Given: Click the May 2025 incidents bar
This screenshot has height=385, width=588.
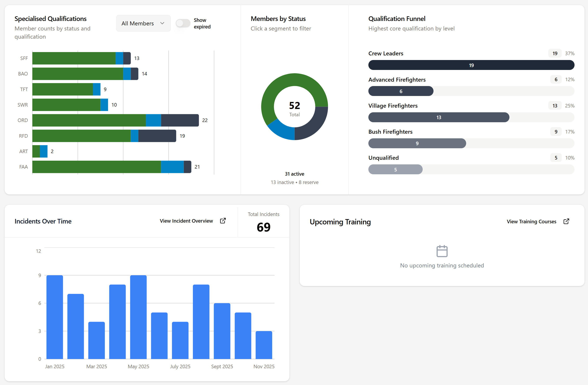Looking at the screenshot, I should point(138,317).
